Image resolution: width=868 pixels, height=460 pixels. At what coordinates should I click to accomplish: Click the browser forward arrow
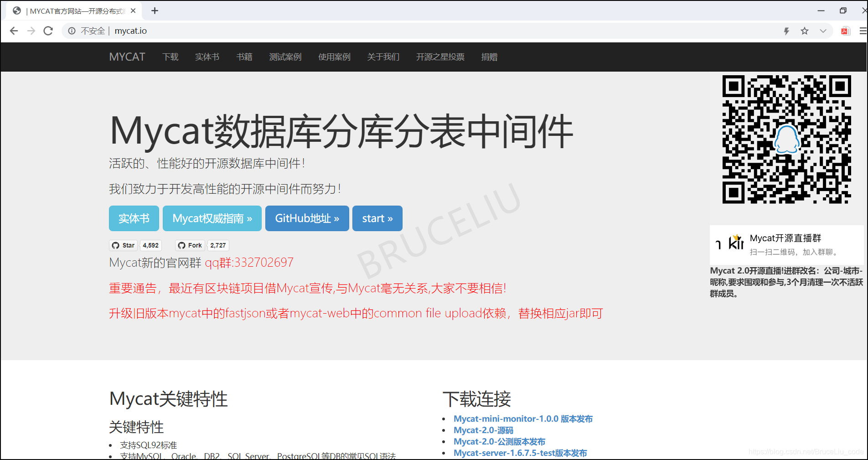tap(31, 31)
